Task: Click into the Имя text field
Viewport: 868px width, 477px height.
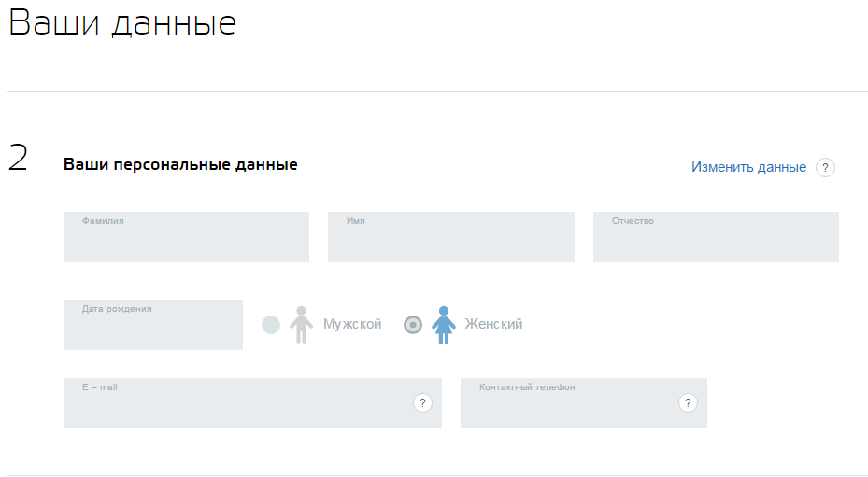Action: (450, 241)
